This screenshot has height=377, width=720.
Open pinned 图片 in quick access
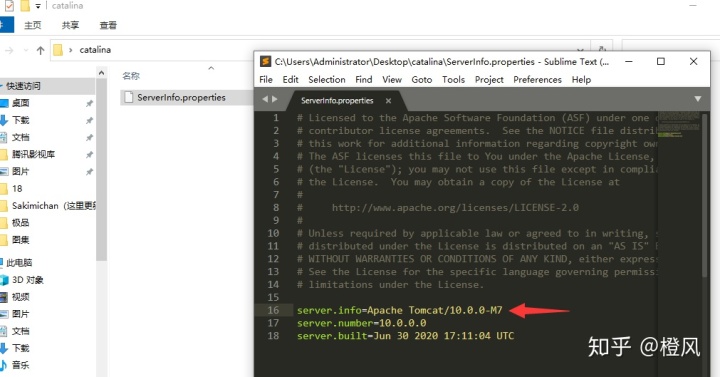pos(20,171)
